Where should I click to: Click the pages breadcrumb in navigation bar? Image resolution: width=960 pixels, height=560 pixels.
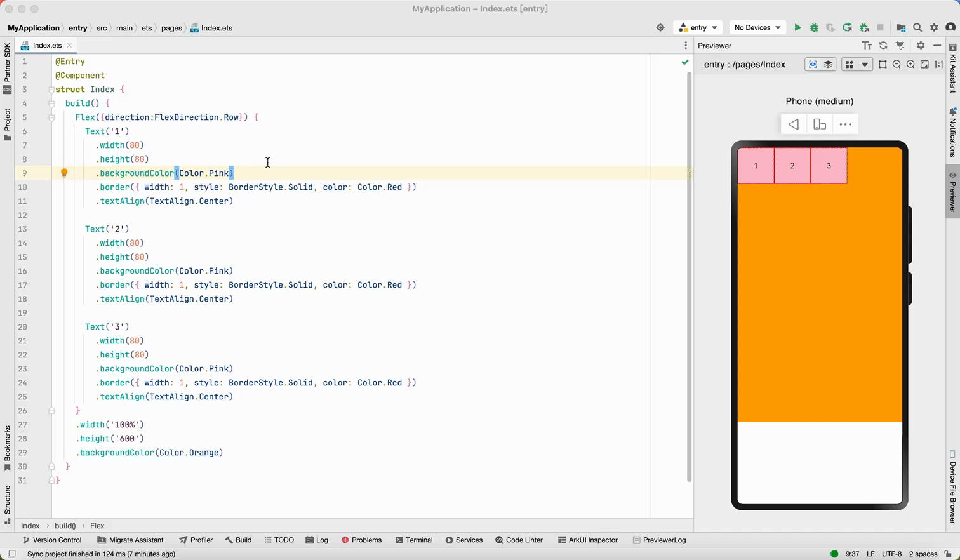click(171, 28)
